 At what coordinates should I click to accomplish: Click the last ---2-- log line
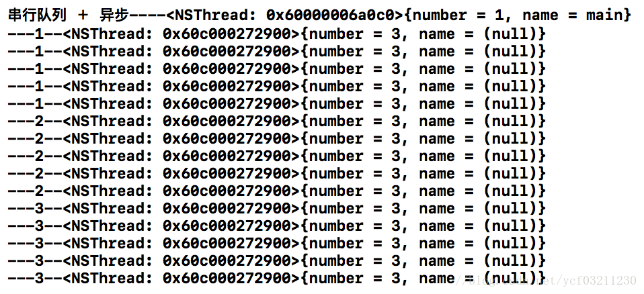(277, 191)
